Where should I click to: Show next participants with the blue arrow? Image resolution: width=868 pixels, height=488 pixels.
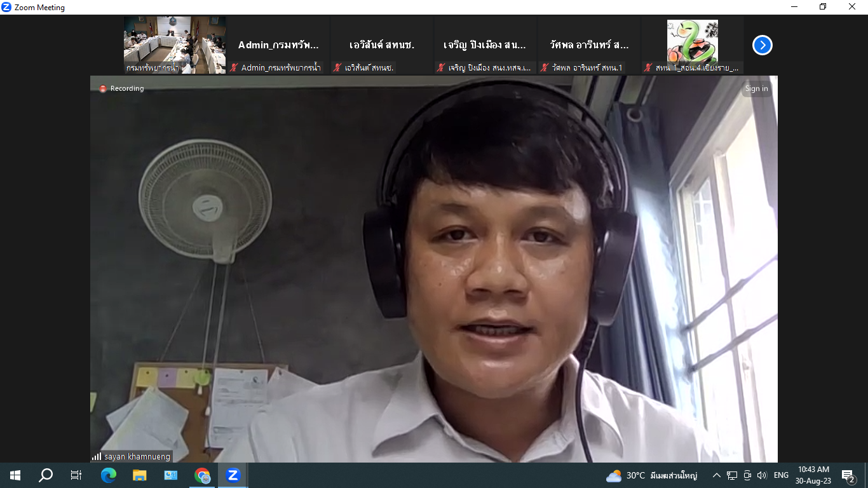[762, 45]
